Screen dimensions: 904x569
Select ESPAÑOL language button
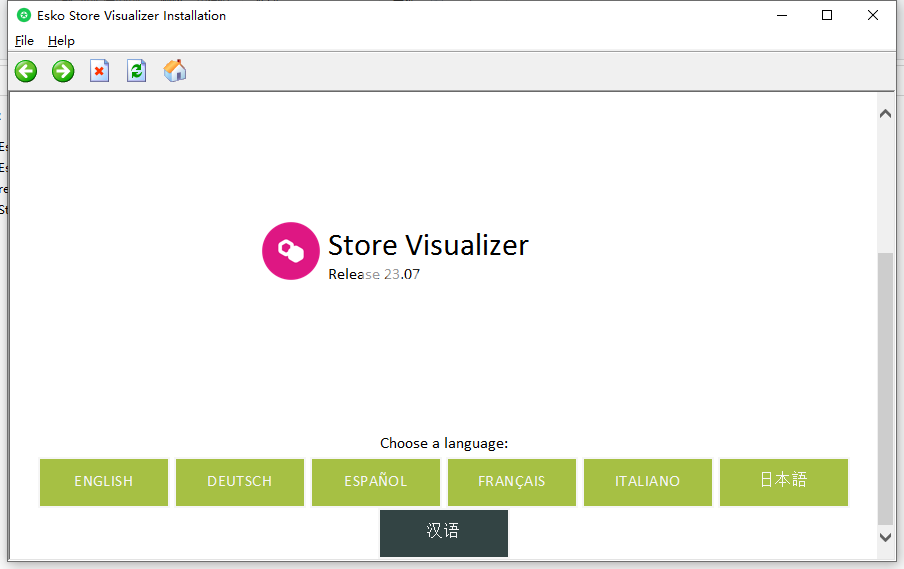click(x=376, y=482)
